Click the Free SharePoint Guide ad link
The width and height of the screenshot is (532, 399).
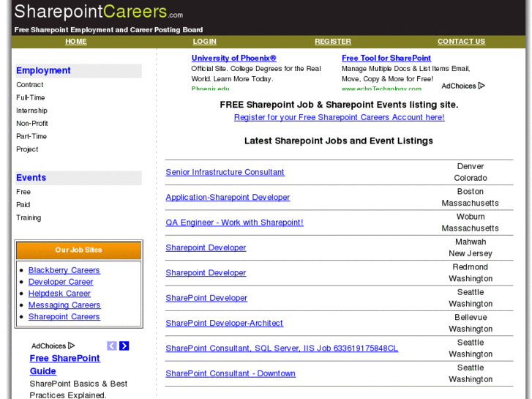coord(64,365)
